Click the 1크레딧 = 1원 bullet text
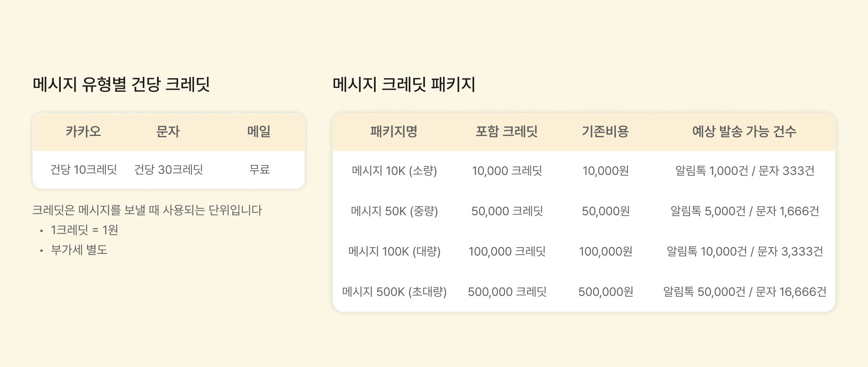 [84, 230]
